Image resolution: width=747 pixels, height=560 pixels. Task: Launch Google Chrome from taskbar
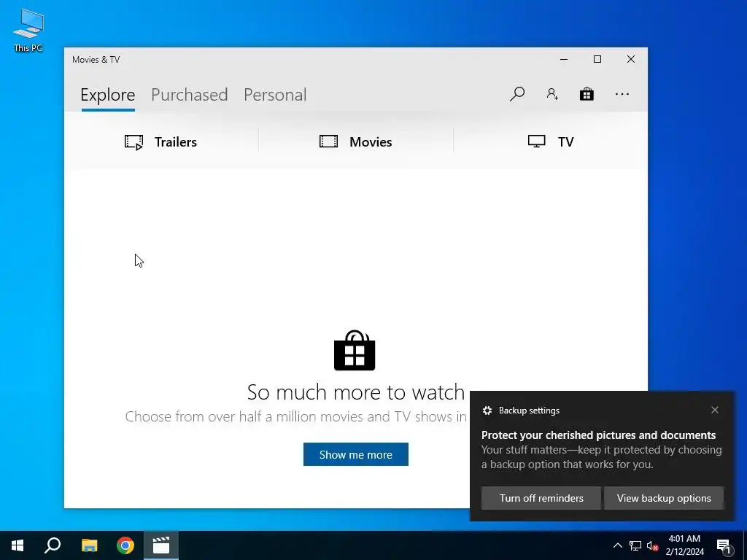(x=125, y=545)
